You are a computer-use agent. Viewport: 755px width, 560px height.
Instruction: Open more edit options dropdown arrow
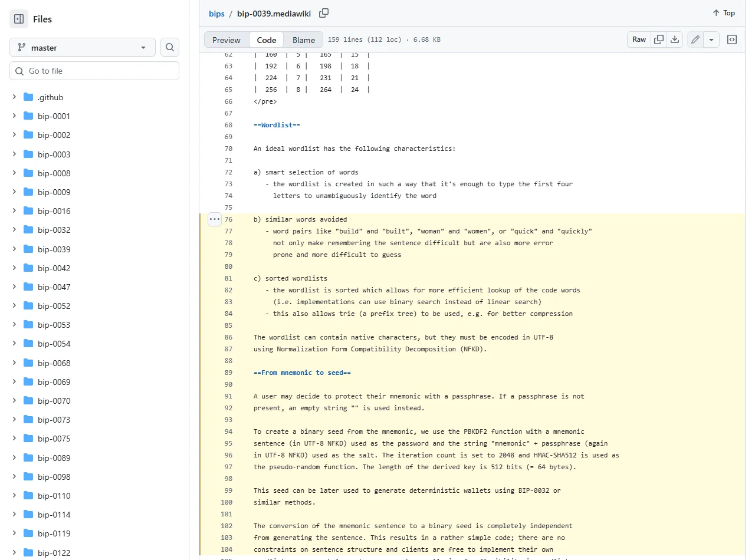tap(711, 39)
